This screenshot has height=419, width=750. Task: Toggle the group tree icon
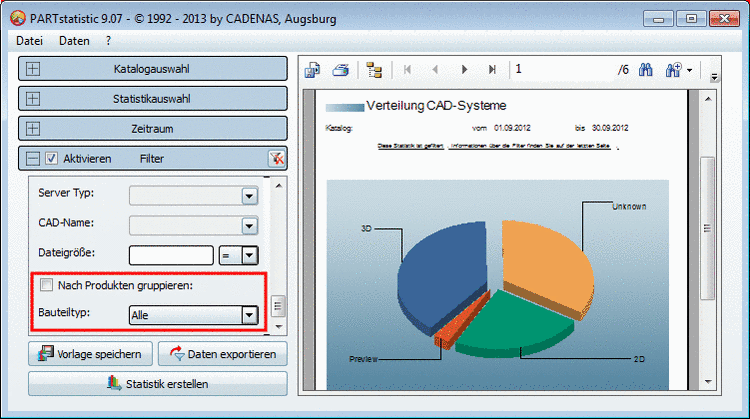pos(374,70)
